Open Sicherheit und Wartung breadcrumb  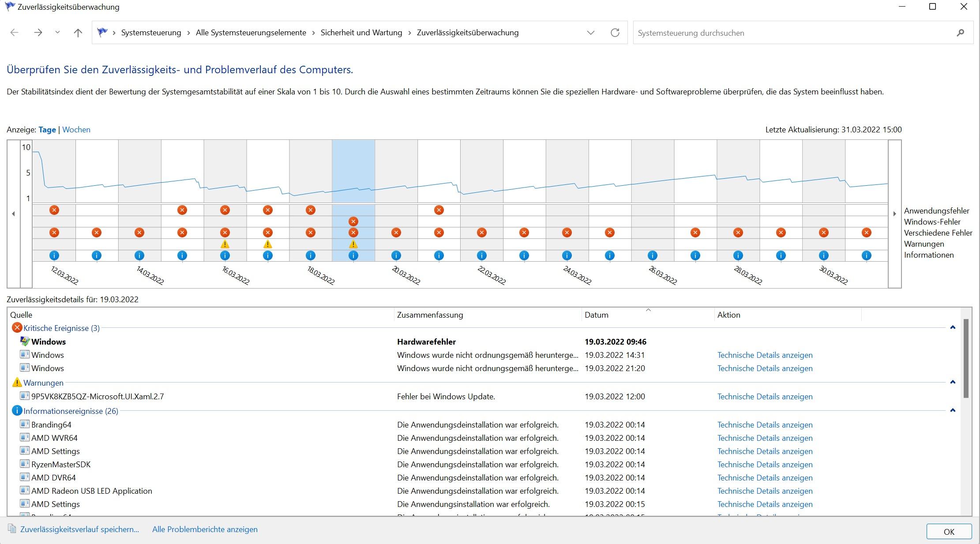[361, 33]
